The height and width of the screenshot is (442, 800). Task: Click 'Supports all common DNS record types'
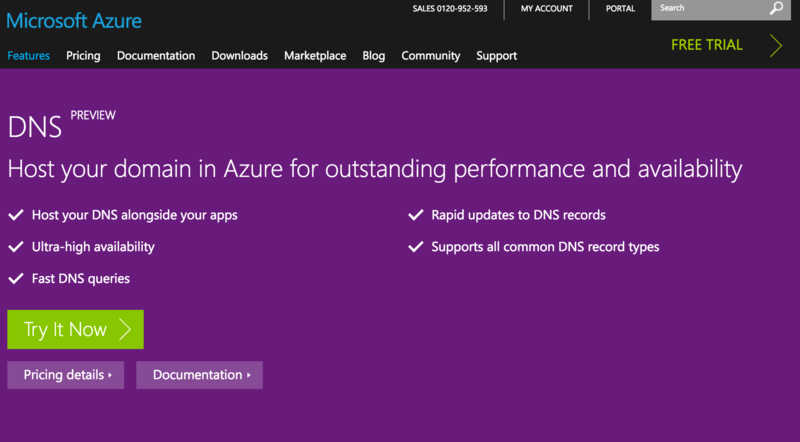[x=545, y=247]
